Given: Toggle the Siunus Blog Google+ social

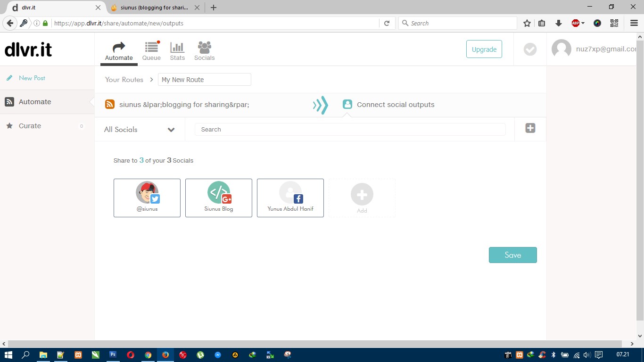Looking at the screenshot, I should click(x=219, y=198).
